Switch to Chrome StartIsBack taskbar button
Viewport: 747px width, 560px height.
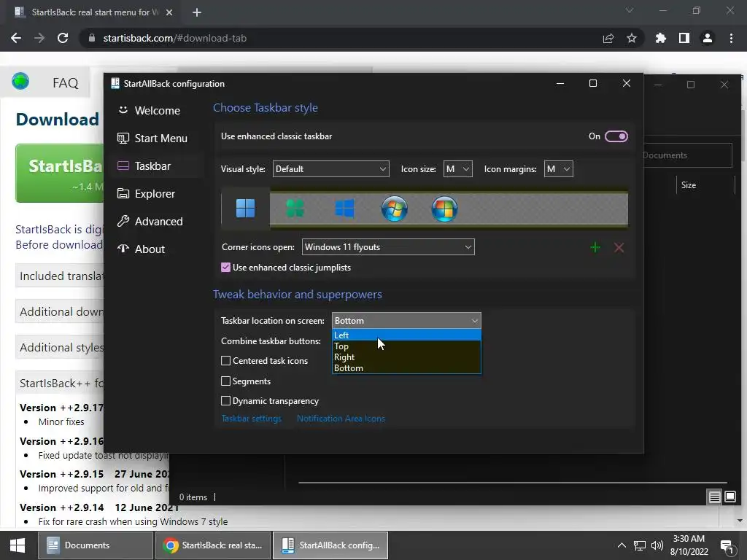tap(213, 545)
